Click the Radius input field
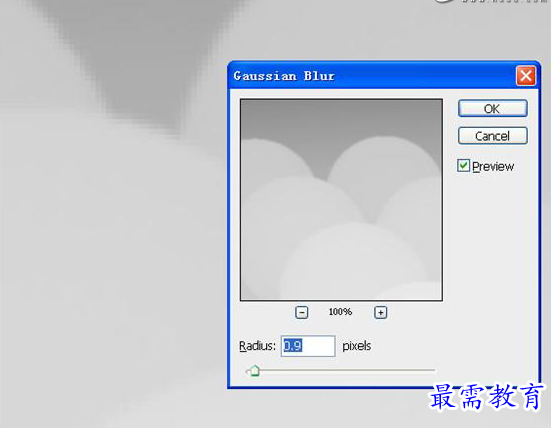Screen dimensions: 552x428 (x=308, y=346)
